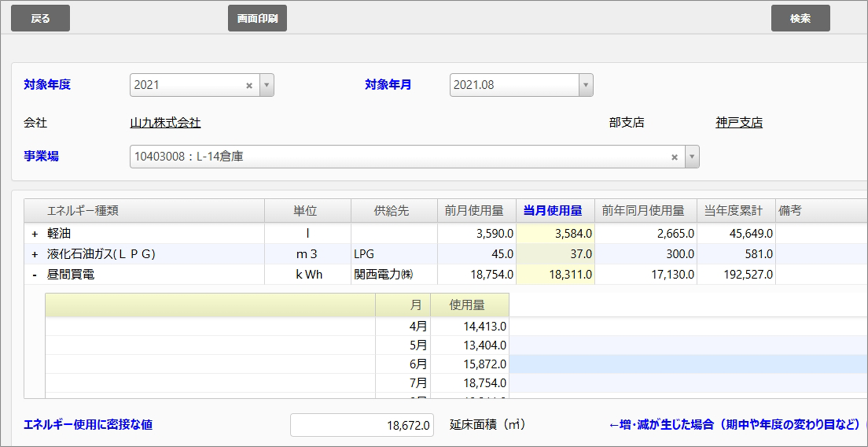Sort by 当月使用量 column header
The width and height of the screenshot is (868, 447).
pos(553,211)
